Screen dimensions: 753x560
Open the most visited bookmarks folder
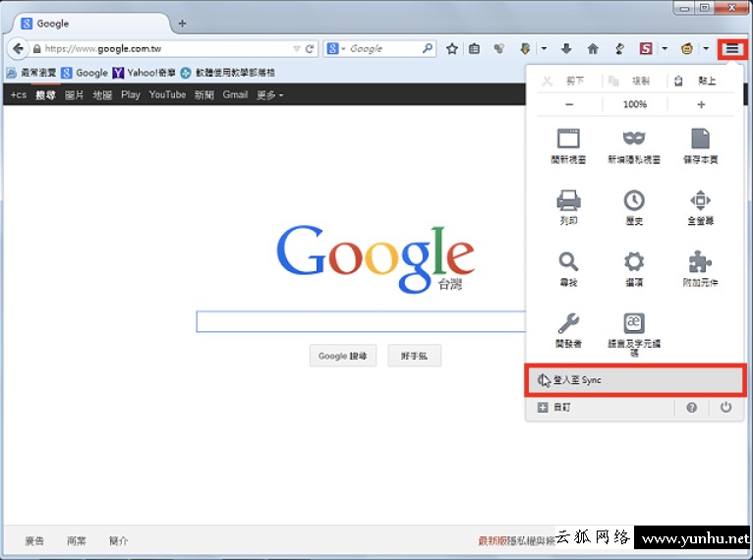(31, 73)
